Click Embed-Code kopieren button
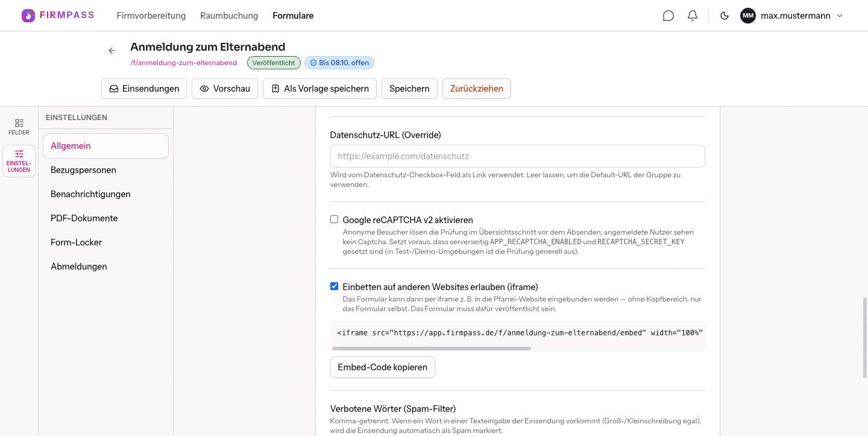The height and width of the screenshot is (436, 868). pos(382,367)
